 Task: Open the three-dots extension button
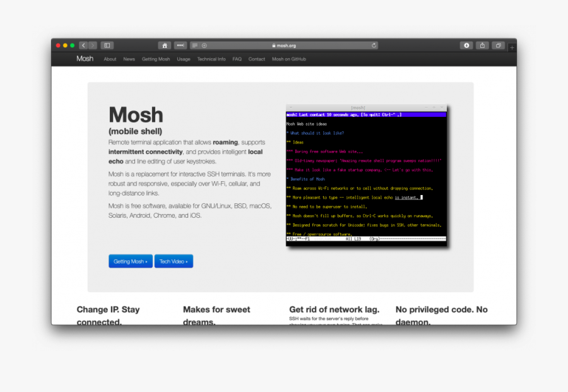point(180,45)
